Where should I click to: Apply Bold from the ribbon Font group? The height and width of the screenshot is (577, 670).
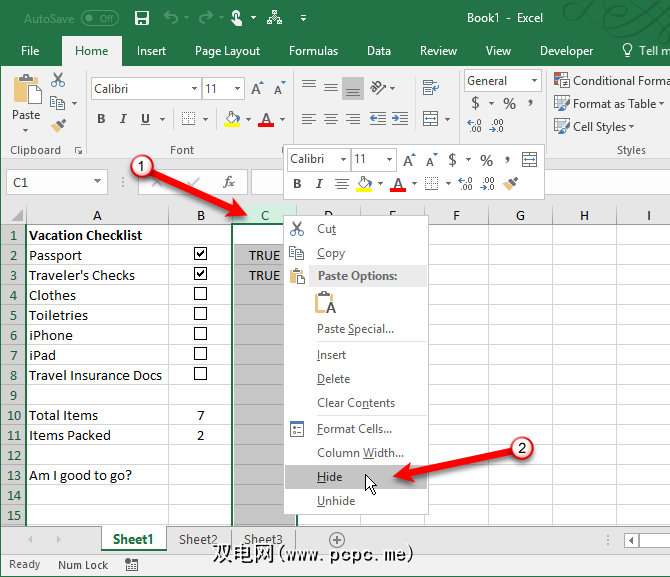pos(101,119)
